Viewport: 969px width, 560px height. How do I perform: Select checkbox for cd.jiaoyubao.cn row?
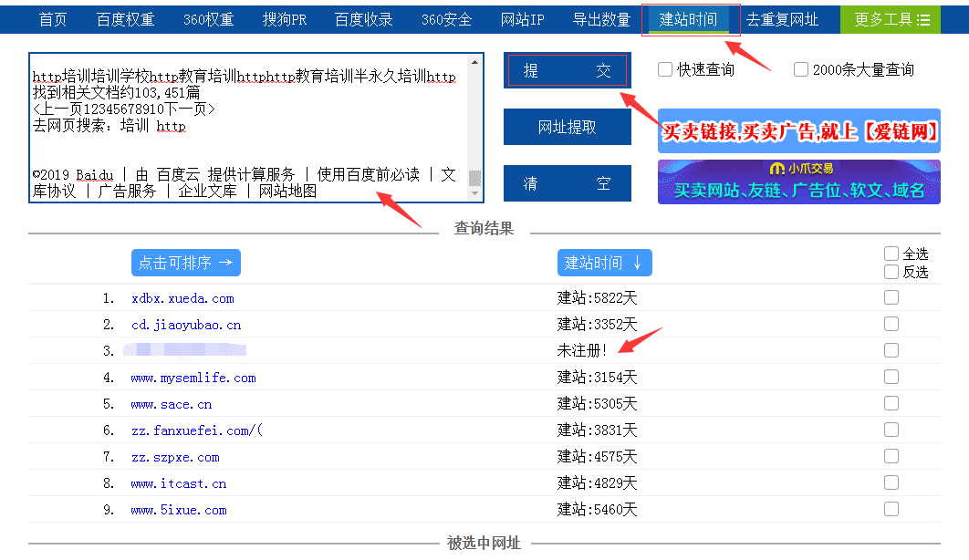tap(891, 324)
